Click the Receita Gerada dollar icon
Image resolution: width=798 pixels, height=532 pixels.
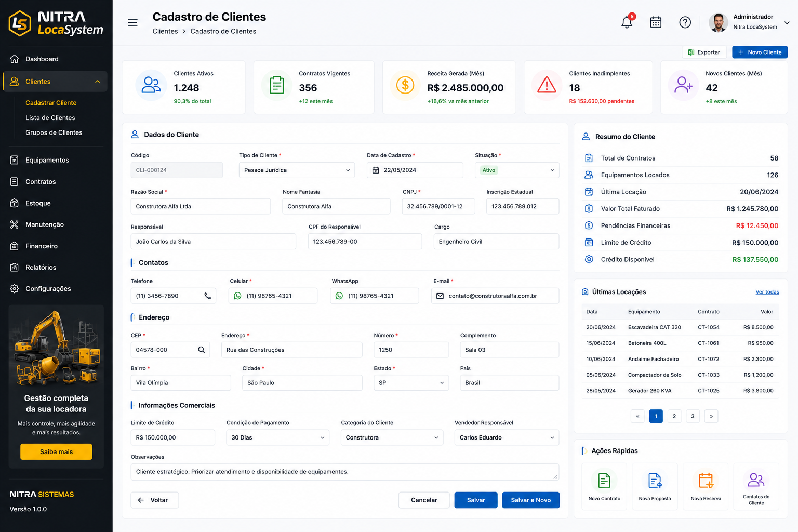coord(405,85)
